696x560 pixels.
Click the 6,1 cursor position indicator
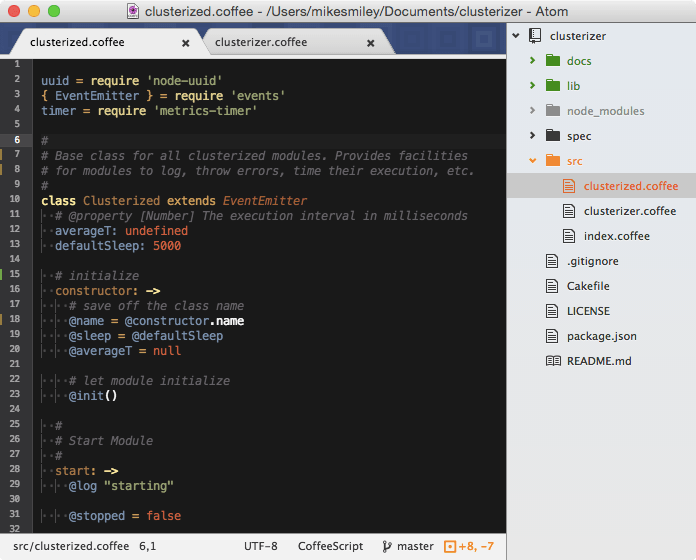147,546
